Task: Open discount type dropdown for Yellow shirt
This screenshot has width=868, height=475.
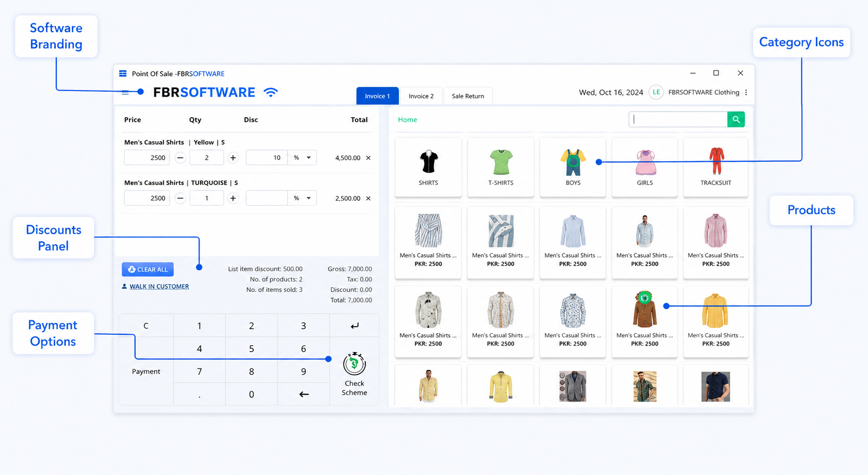Action: 302,158
